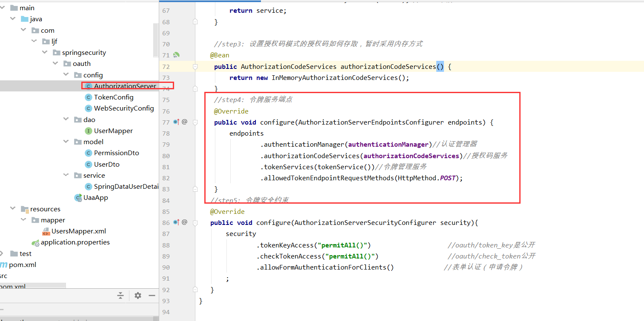
Task: Click the Spring bean gutter icon on line 71
Action: (177, 55)
